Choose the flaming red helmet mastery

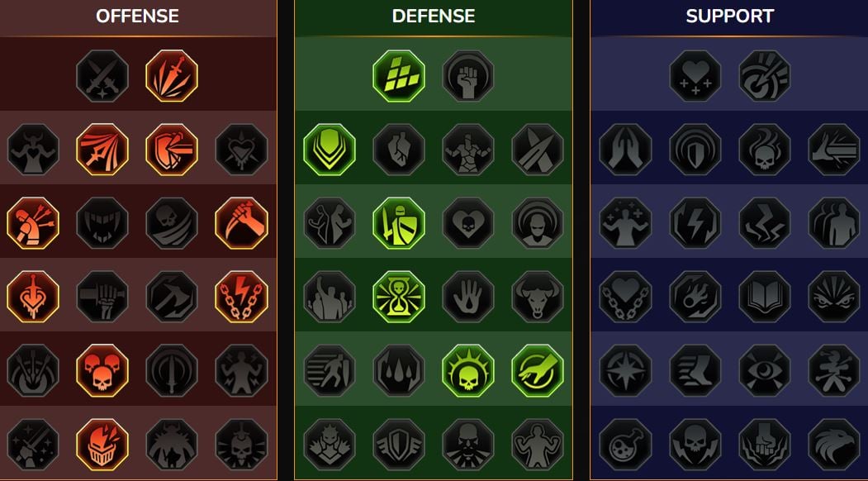(x=102, y=444)
